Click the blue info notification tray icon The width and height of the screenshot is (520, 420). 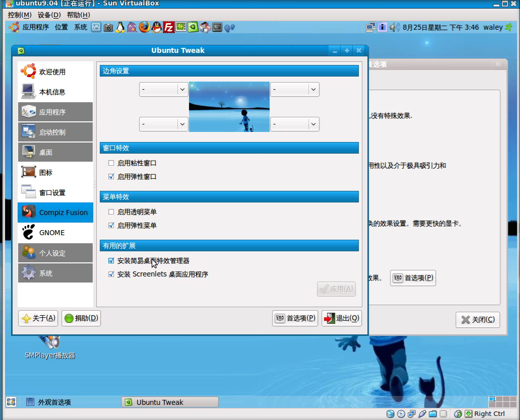click(382, 27)
